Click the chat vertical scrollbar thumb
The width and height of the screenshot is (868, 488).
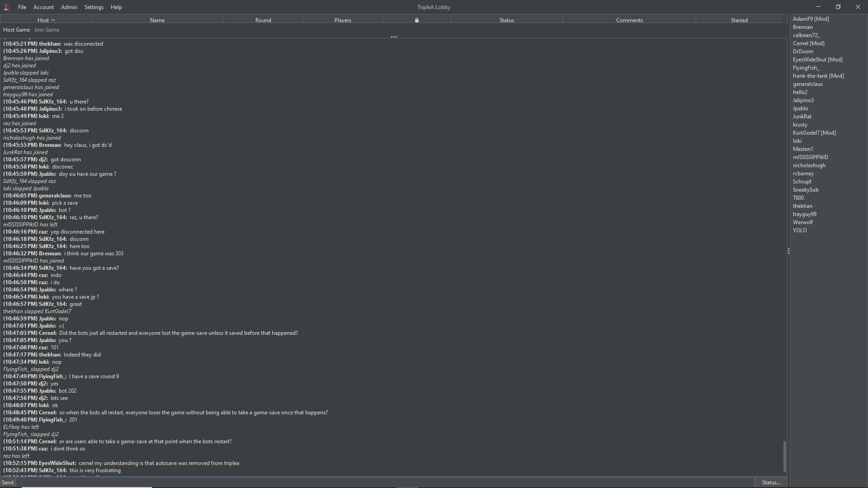(785, 457)
